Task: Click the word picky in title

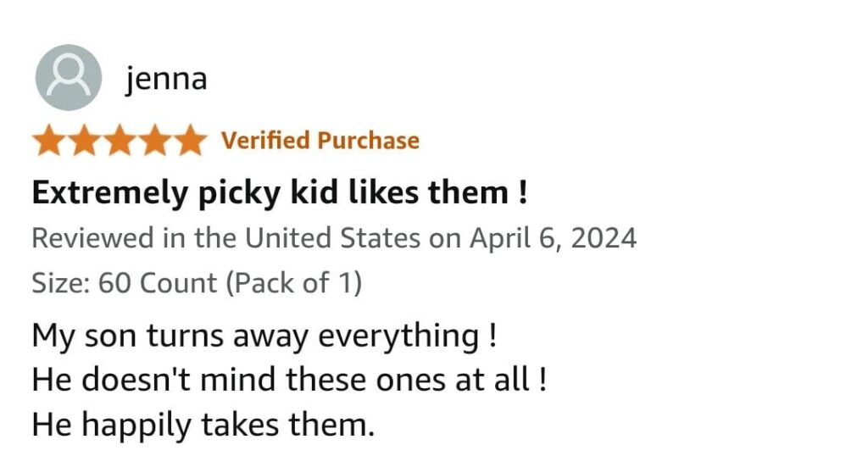Action: coord(232,194)
